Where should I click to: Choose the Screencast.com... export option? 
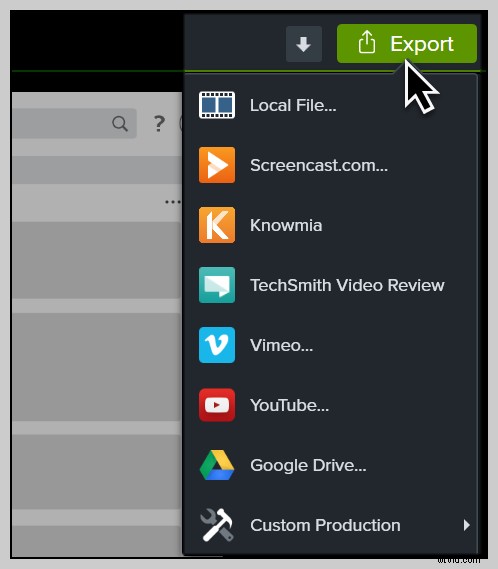(x=330, y=165)
